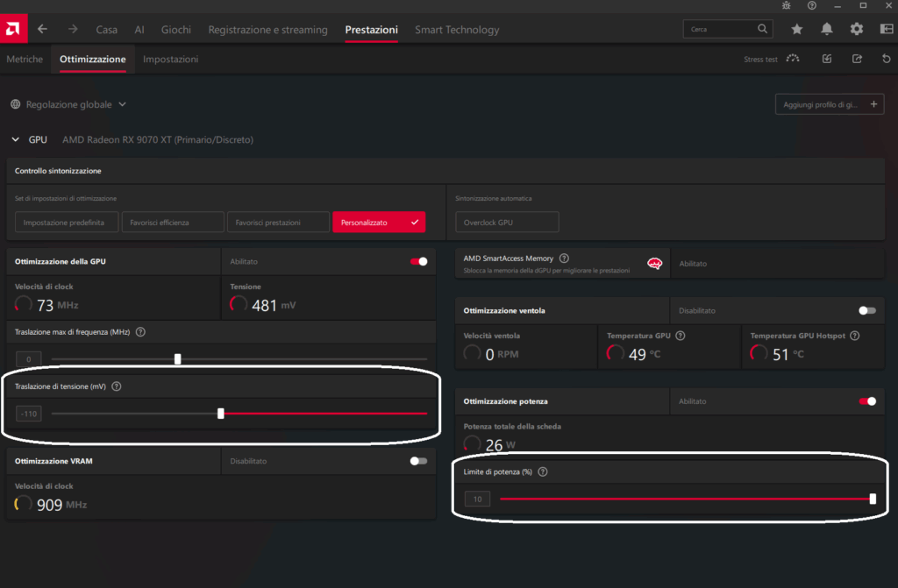Click the export profile icon
The height and width of the screenshot is (588, 898).
tap(857, 59)
